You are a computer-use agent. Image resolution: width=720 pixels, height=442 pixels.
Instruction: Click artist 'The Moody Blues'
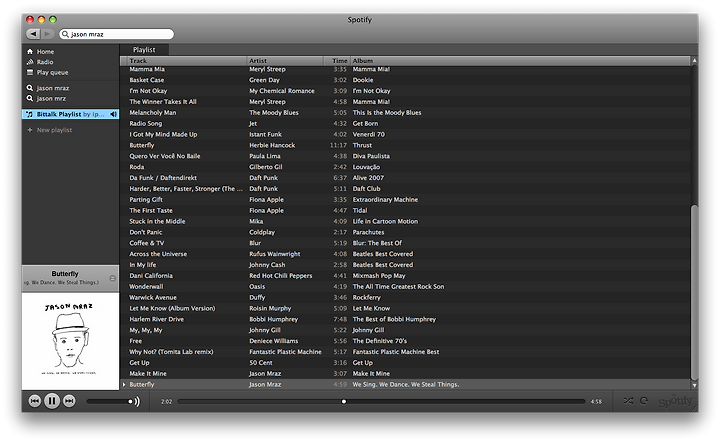coord(274,112)
